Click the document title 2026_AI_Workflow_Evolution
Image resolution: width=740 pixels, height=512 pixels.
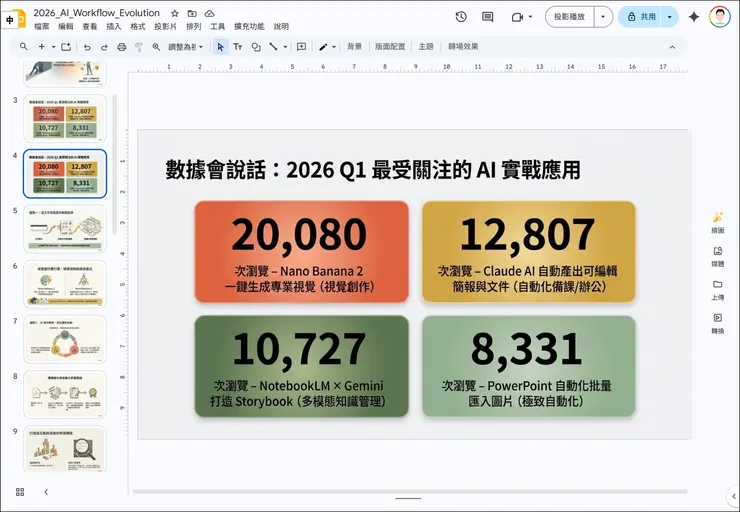[x=96, y=13]
